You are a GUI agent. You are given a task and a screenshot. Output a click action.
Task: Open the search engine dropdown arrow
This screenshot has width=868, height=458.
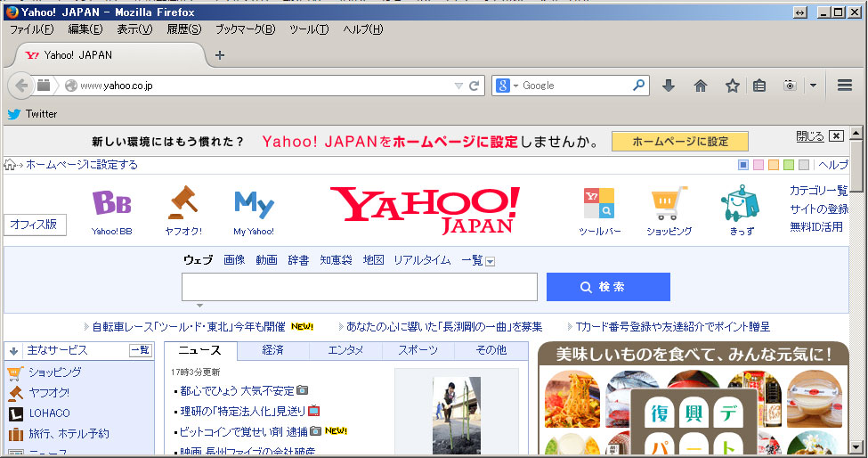(x=515, y=86)
